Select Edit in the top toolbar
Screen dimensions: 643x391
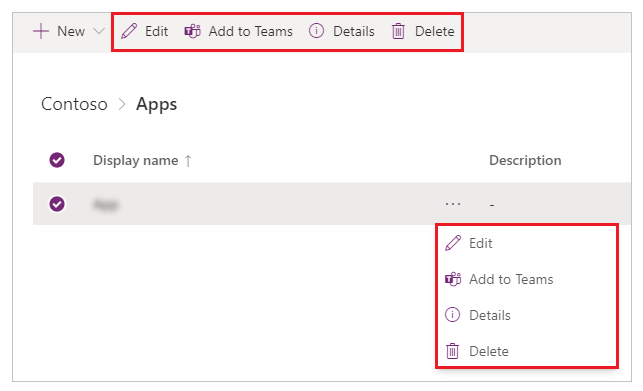pyautogui.click(x=156, y=31)
